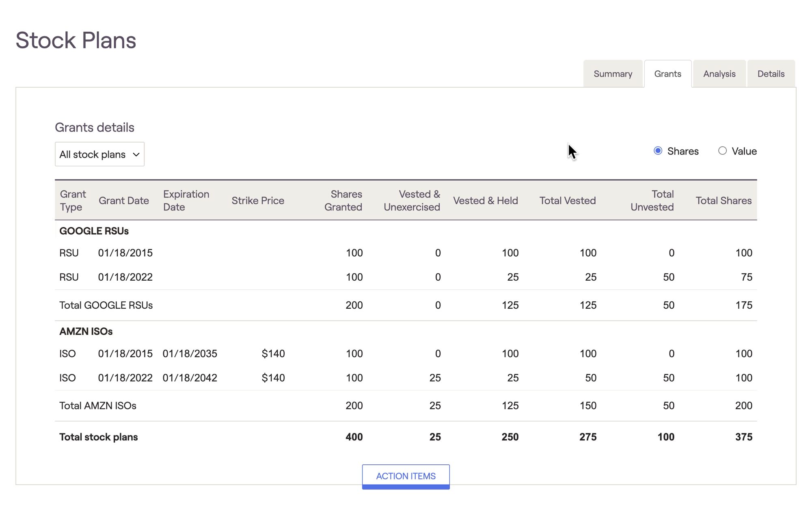
Task: Click the Total Shares column header
Action: coord(723,201)
